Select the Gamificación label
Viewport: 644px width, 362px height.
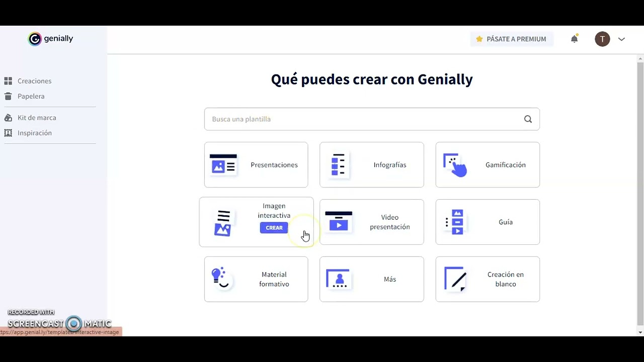click(x=506, y=165)
